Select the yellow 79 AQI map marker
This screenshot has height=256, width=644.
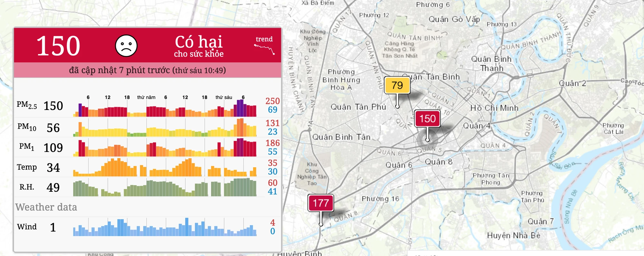(397, 85)
